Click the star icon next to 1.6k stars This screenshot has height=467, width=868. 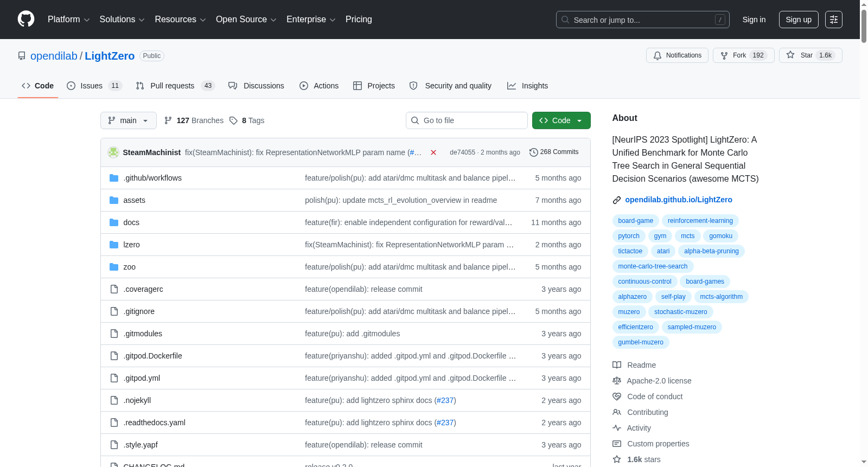pos(617,459)
